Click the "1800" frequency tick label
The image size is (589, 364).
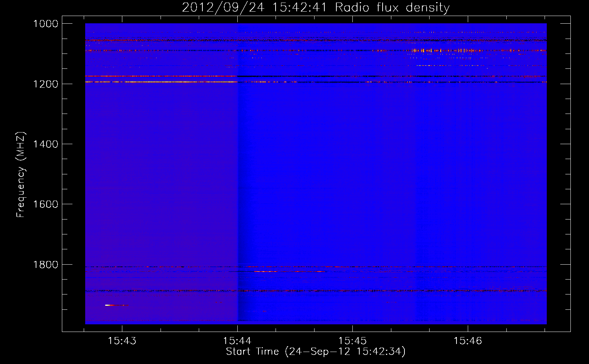pyautogui.click(x=46, y=265)
